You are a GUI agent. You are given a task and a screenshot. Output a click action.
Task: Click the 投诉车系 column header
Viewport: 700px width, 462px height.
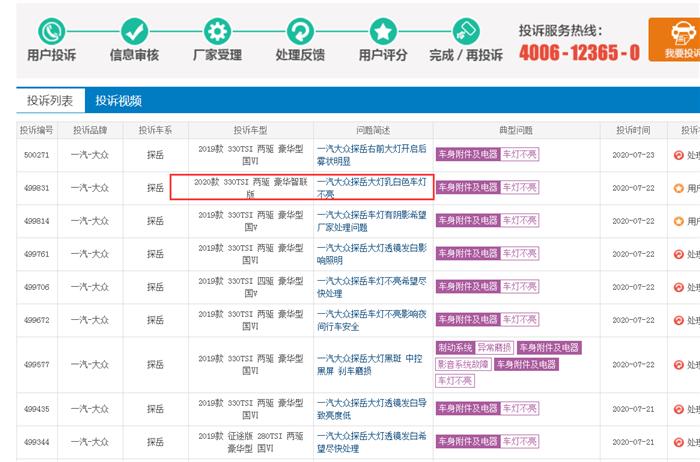click(x=155, y=130)
